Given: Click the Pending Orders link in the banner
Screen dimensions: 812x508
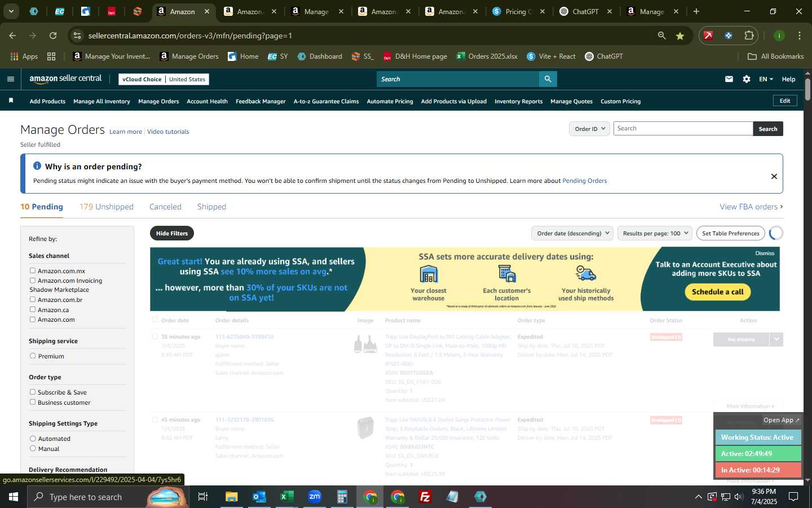Looking at the screenshot, I should 585,181.
